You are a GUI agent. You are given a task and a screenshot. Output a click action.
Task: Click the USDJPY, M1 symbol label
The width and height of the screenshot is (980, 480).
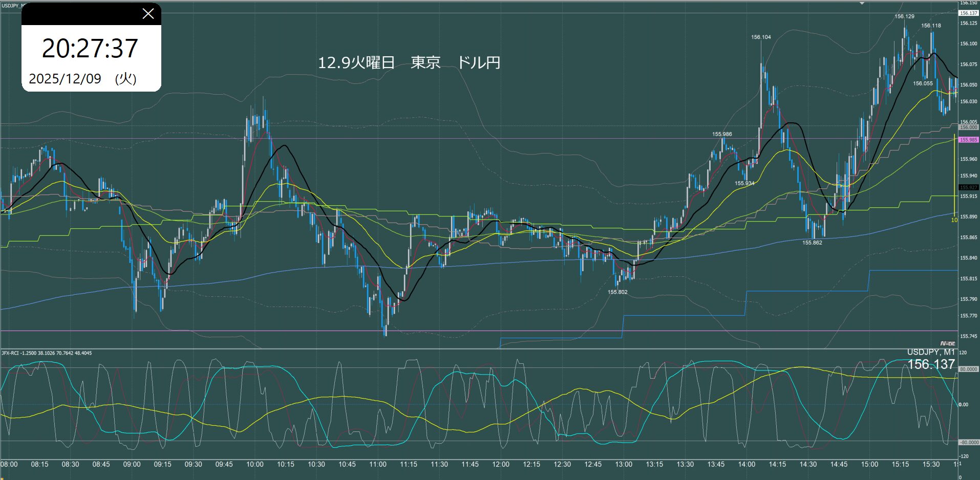pyautogui.click(x=930, y=352)
